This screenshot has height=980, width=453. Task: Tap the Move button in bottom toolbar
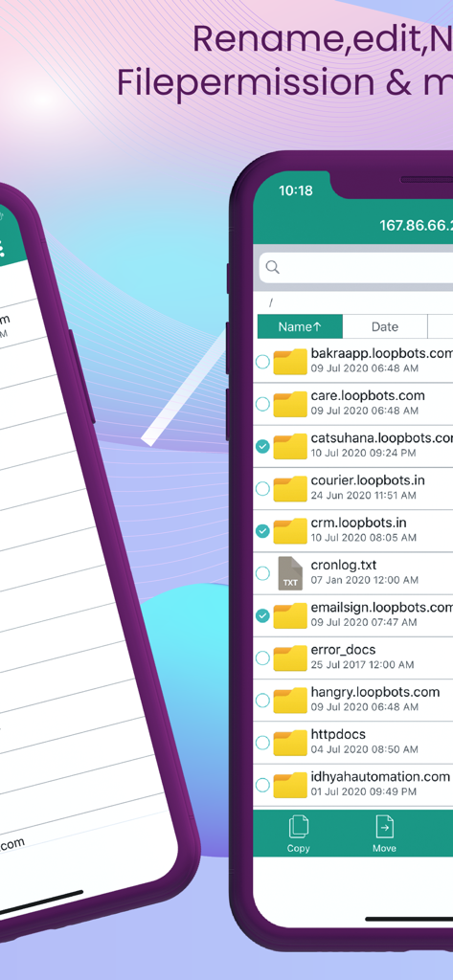click(384, 834)
